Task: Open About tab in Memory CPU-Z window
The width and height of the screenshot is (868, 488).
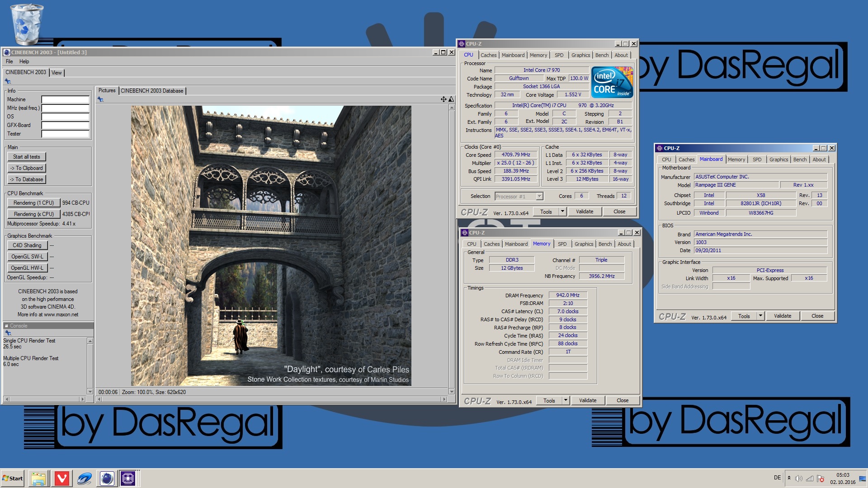Action: tap(624, 244)
